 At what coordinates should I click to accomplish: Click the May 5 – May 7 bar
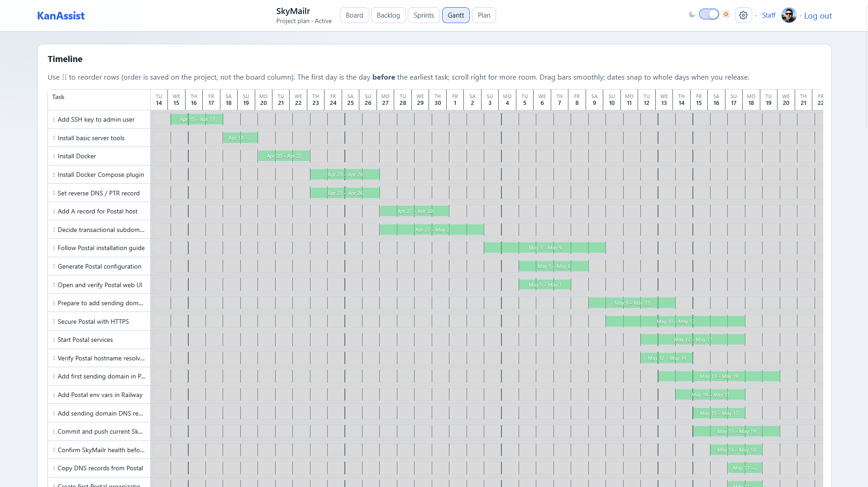point(545,285)
